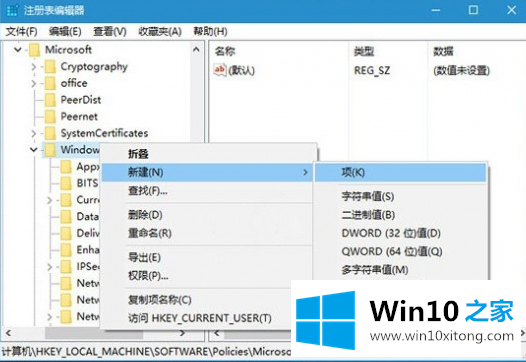Select the office folder icon

50,83
